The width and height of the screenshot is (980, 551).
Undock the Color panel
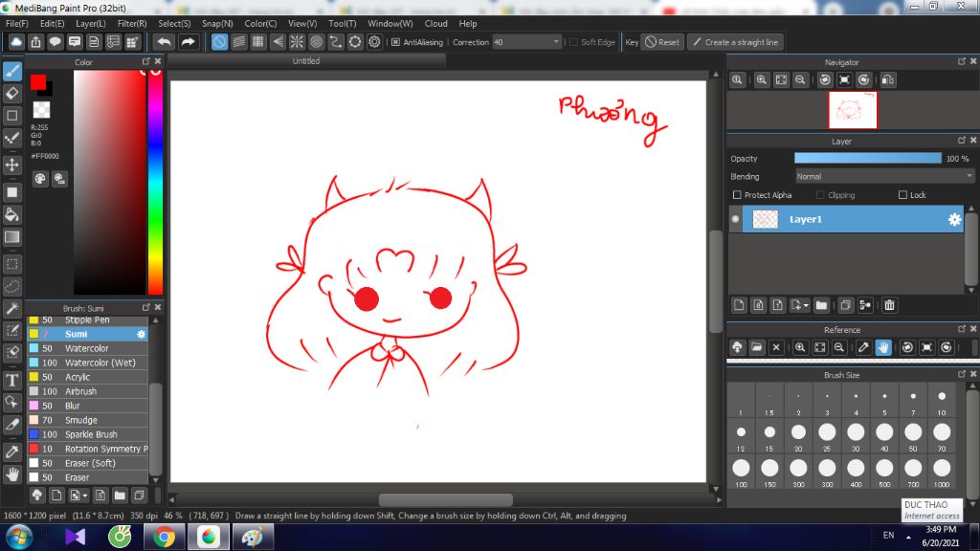(x=146, y=61)
